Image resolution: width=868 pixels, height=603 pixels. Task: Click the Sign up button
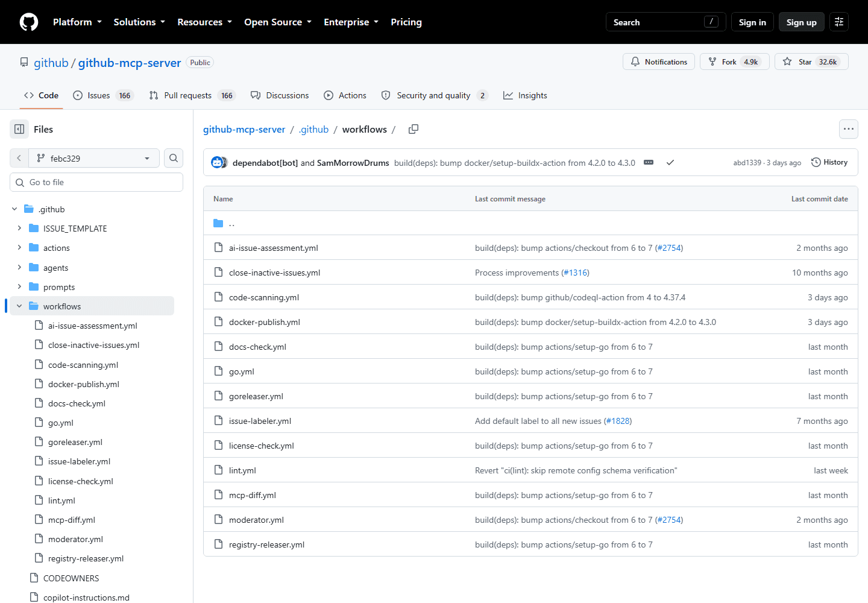click(x=801, y=22)
